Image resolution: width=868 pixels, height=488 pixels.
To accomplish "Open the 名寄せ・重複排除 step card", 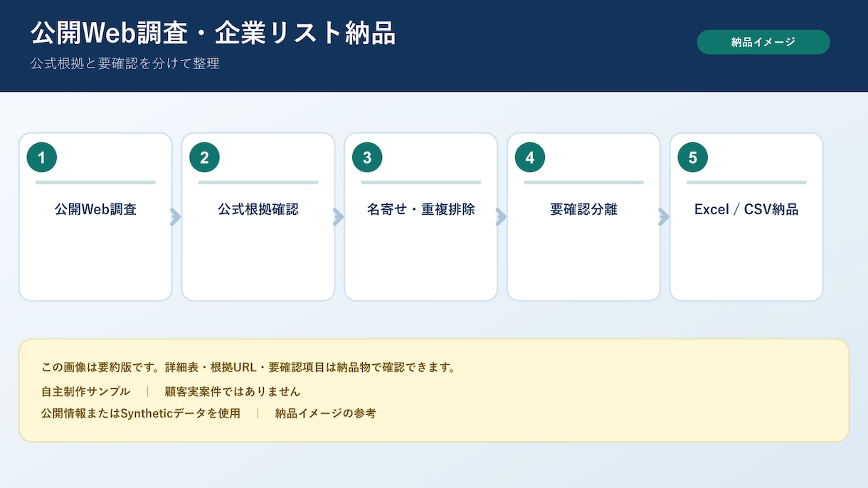I will (x=421, y=217).
